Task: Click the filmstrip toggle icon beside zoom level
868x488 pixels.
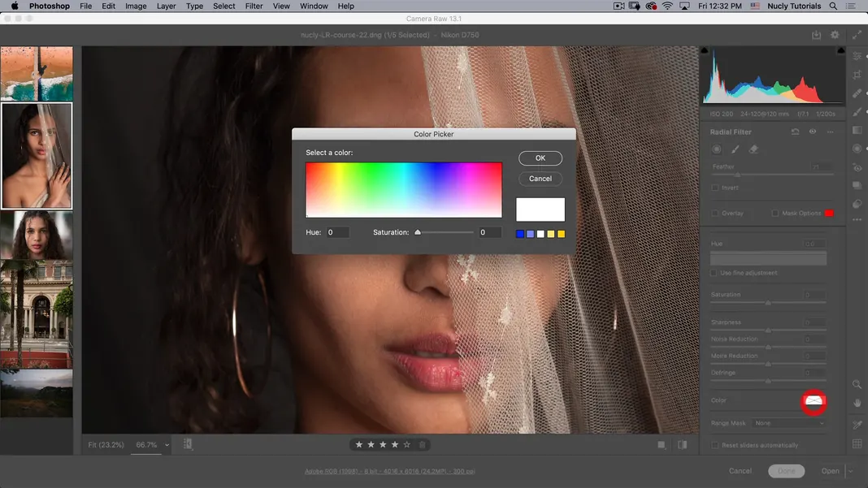Action: [188, 444]
